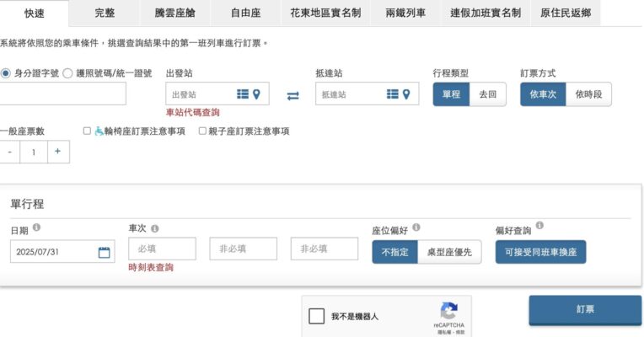Screen dimensions: 644x337
Task: Click departure station map pin icon
Action: coord(256,94)
